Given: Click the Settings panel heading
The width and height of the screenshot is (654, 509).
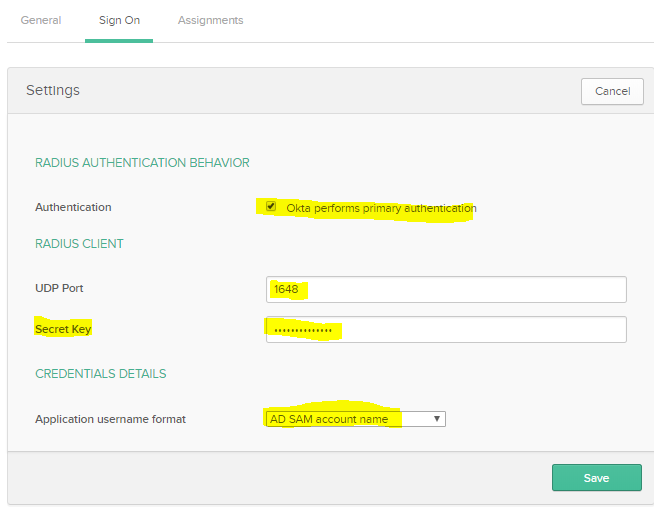Looking at the screenshot, I should pos(53,90).
